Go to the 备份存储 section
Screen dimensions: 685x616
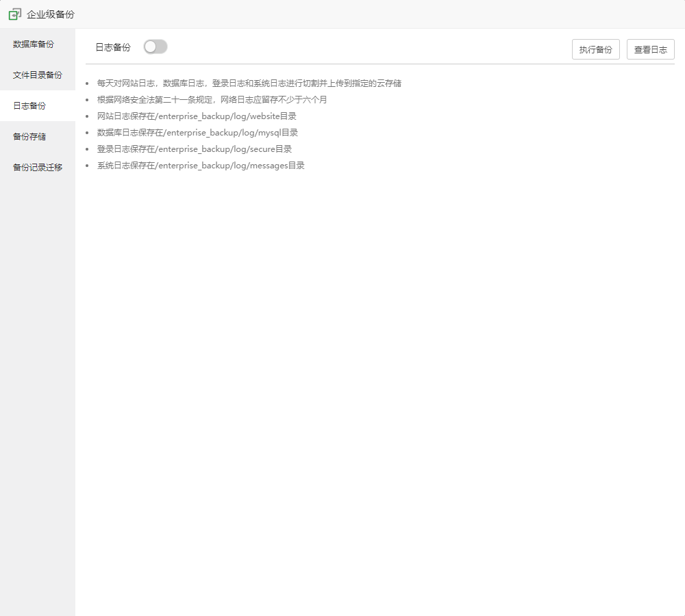click(x=29, y=137)
